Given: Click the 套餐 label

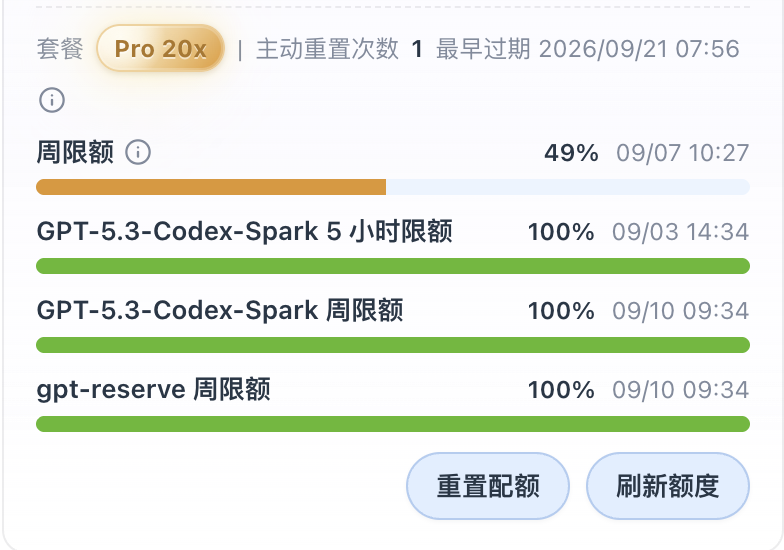Looking at the screenshot, I should coord(60,49).
